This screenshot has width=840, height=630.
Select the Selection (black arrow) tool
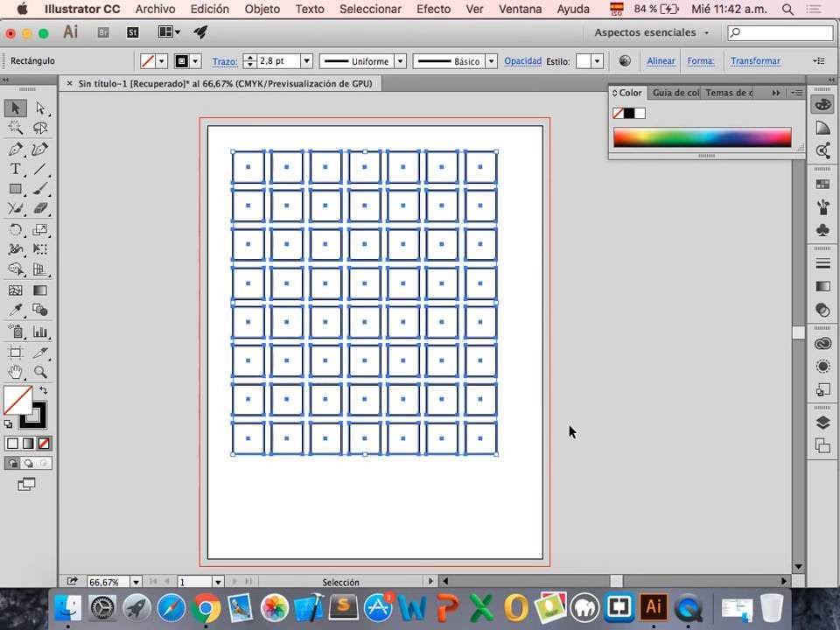[15, 108]
